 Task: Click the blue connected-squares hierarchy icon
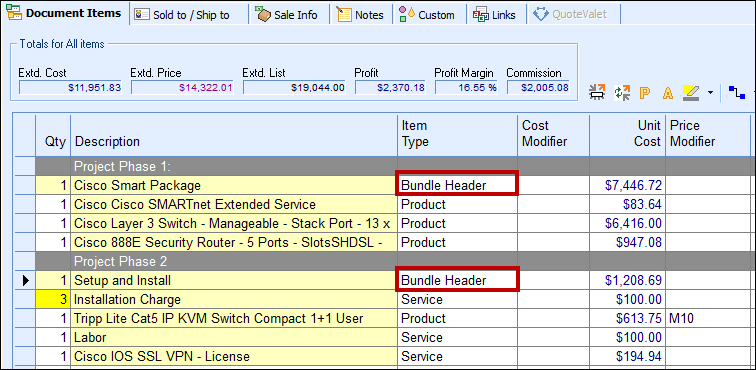(736, 92)
